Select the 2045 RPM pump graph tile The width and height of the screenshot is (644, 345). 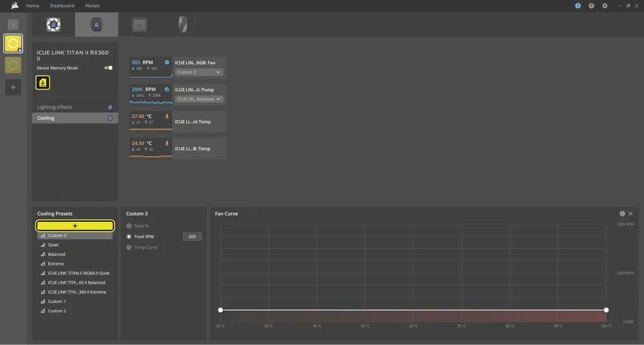(x=151, y=95)
